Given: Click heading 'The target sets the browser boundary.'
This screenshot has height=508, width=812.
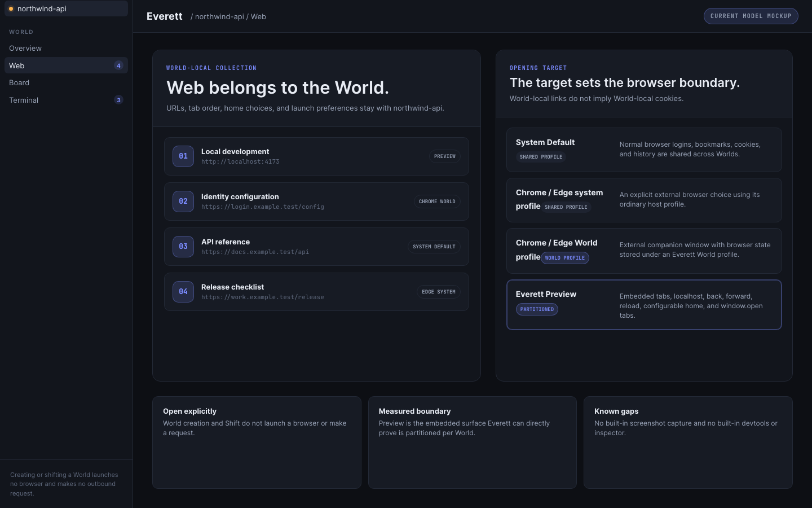Looking at the screenshot, I should [625, 82].
